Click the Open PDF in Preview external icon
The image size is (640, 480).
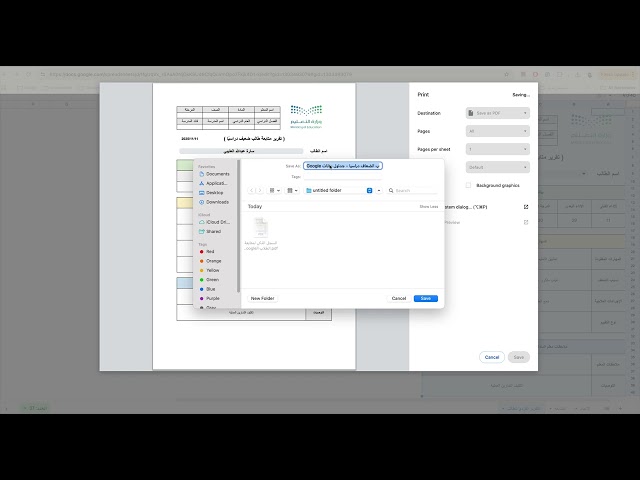pyautogui.click(x=526, y=222)
